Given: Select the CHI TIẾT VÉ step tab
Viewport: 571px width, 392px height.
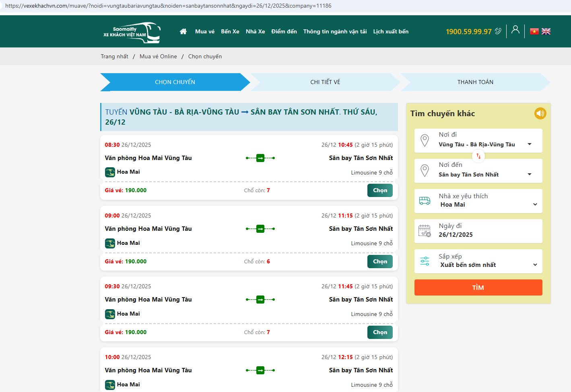Looking at the screenshot, I should click(x=325, y=82).
